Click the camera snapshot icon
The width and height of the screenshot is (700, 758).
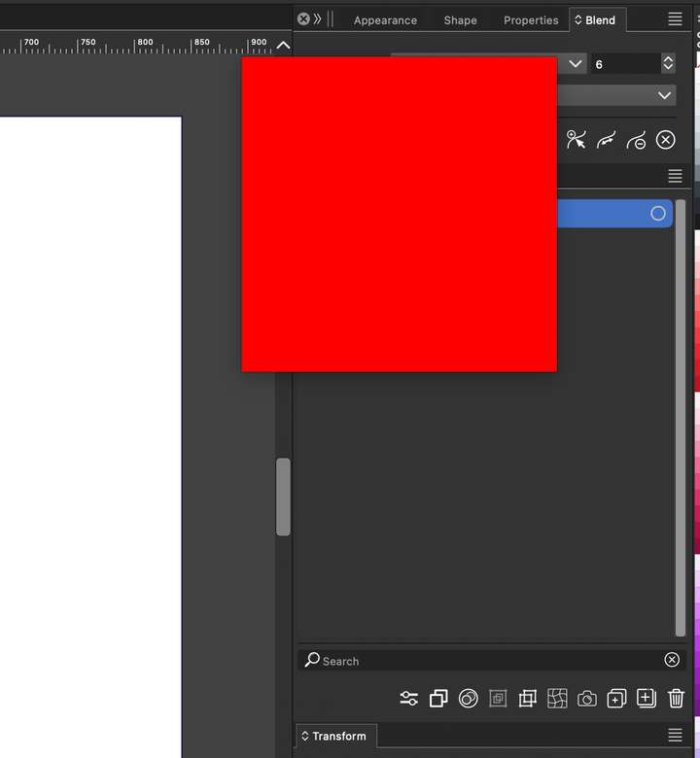coord(587,699)
